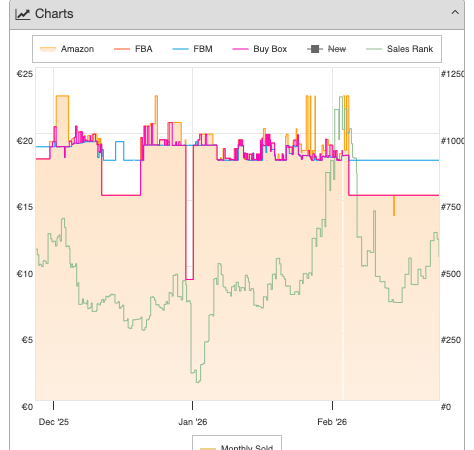Click the #0 rank axis label

[446, 407]
